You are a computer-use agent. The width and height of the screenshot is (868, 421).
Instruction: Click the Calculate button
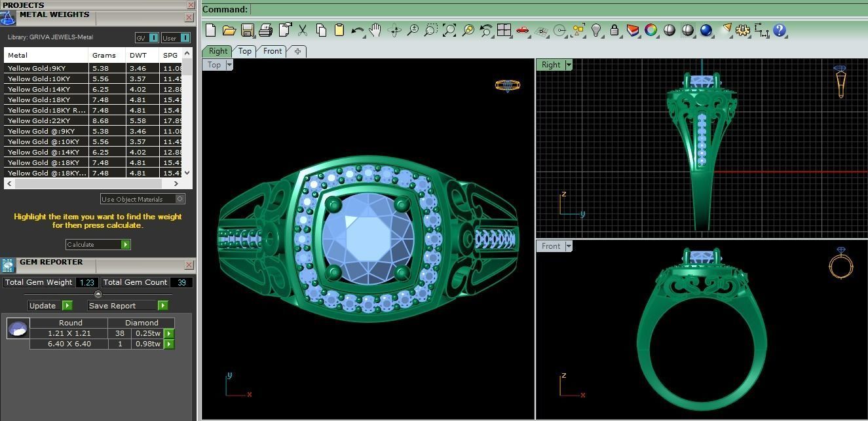tap(98, 244)
